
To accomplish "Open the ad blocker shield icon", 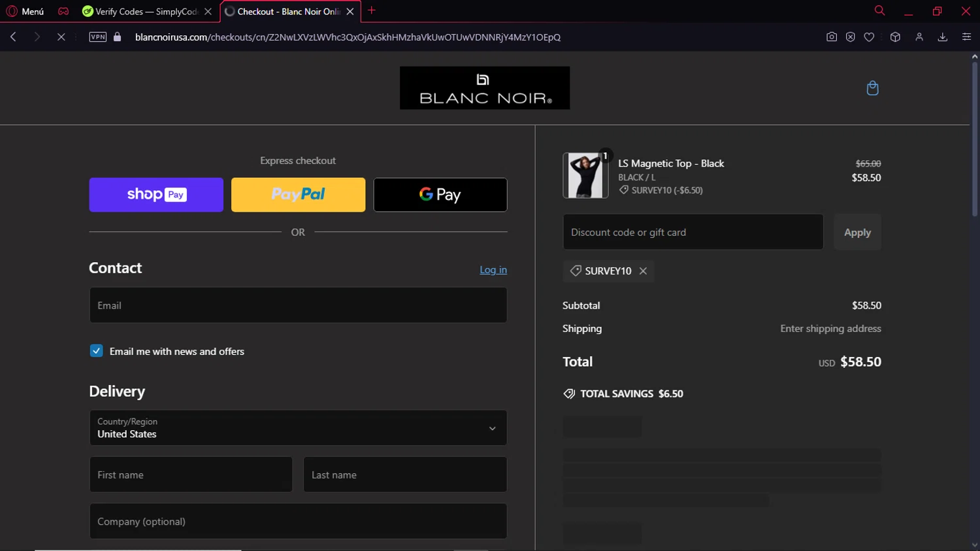I will 850,37.
